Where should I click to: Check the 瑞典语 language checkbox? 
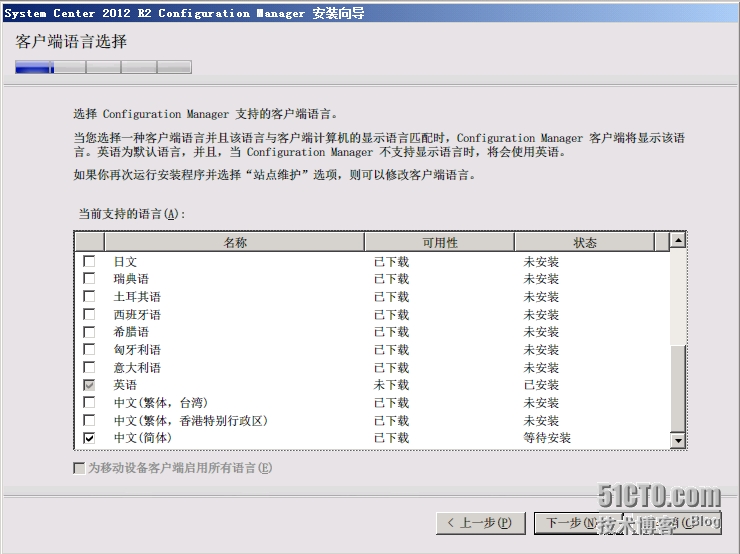[x=89, y=278]
